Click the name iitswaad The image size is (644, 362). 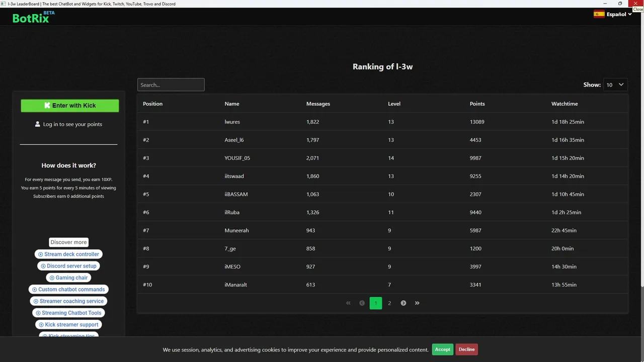[234, 176]
